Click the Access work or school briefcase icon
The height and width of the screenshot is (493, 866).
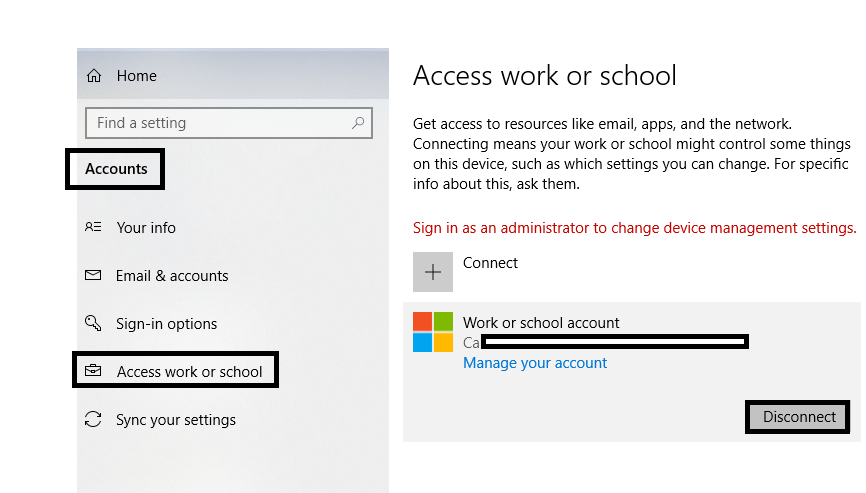(93, 370)
